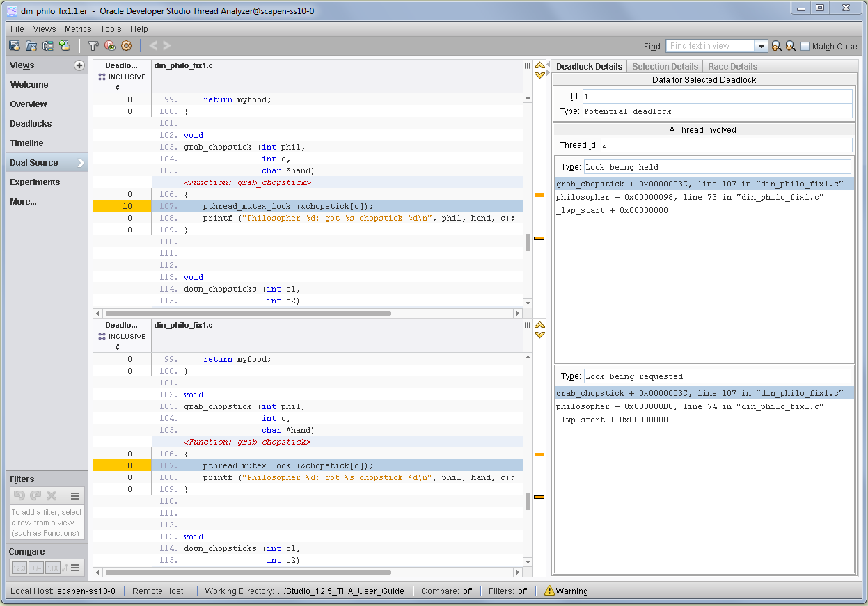Click More... in the Views list

click(x=23, y=202)
